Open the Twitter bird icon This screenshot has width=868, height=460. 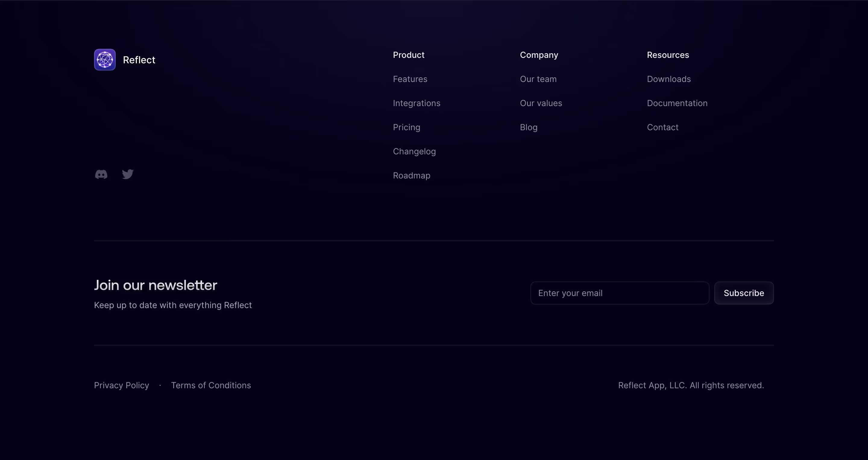click(x=128, y=174)
